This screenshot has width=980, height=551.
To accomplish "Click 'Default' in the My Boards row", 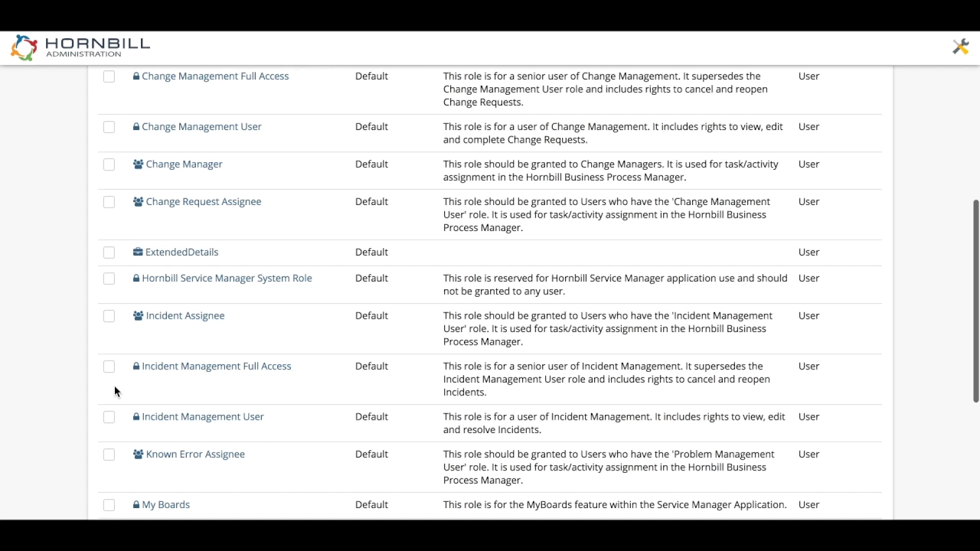I will [371, 505].
